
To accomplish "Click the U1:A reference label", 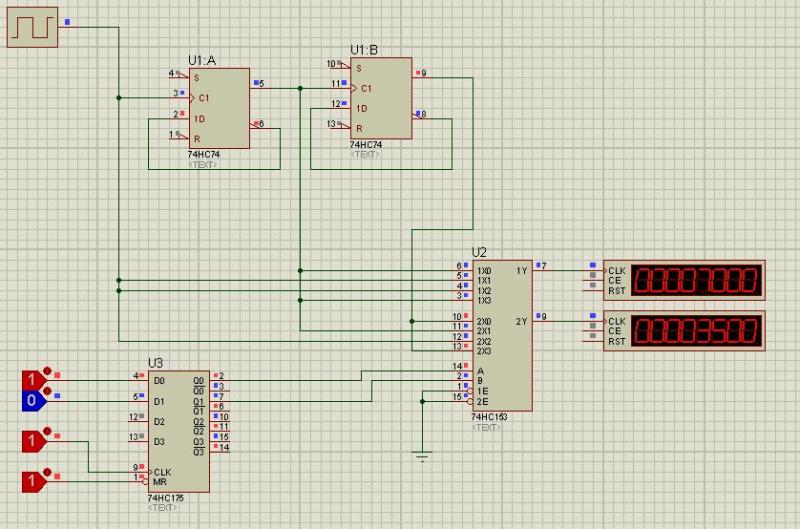I will tap(205, 61).
